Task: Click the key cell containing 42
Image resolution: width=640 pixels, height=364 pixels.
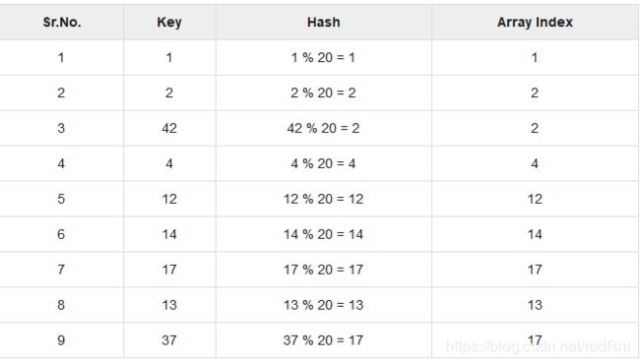Action: [169, 129]
